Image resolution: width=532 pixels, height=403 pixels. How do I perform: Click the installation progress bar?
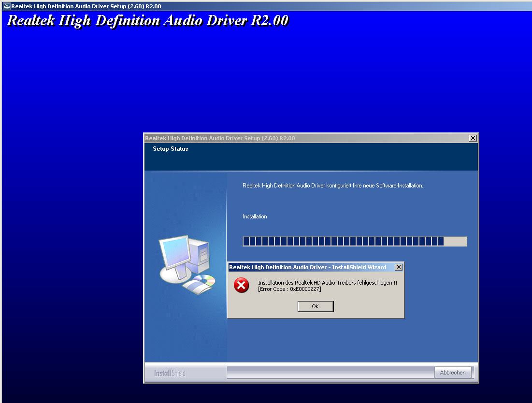click(355, 241)
